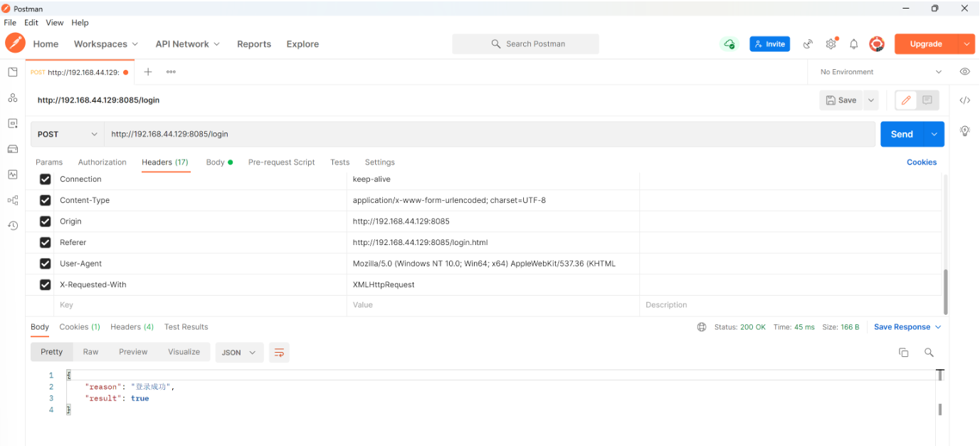Open the History sidebar icon
Viewport: 980px width, 446px height.
tap(12, 226)
